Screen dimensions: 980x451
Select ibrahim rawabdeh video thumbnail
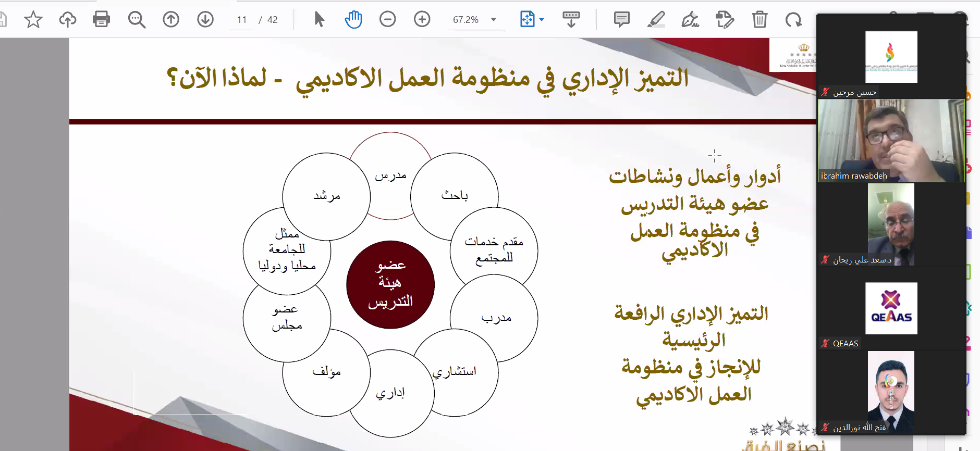coord(891,141)
